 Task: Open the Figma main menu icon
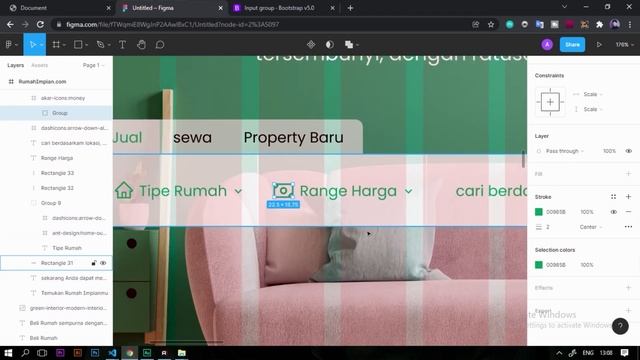tap(9, 44)
